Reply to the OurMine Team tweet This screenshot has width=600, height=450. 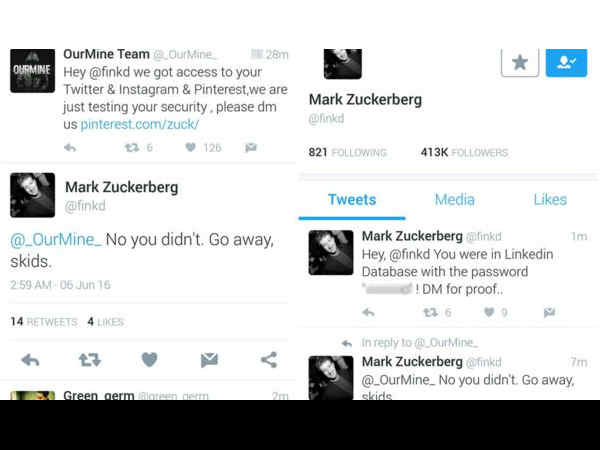point(70,148)
